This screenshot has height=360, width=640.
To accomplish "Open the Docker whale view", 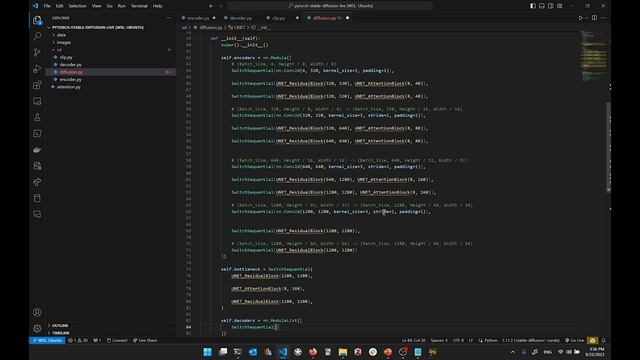I will [37, 150].
